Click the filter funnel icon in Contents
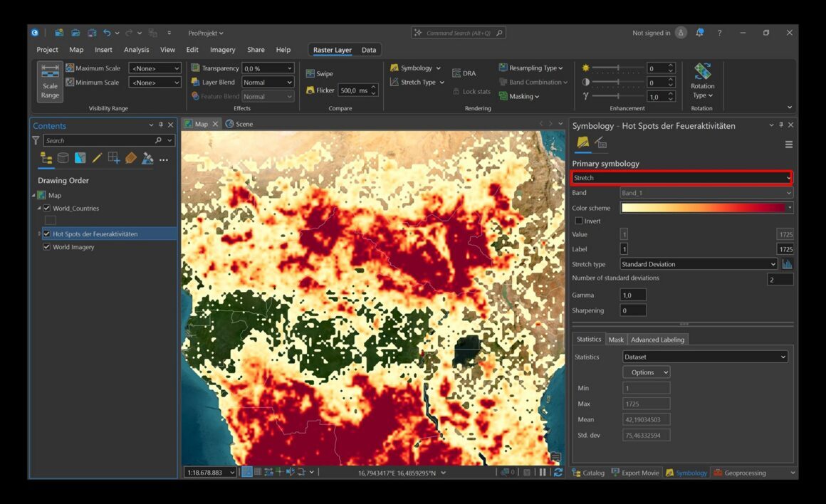The width and height of the screenshot is (826, 504). tap(36, 141)
